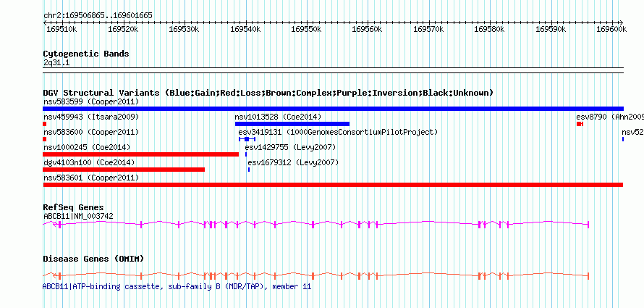644x308 pixels.
Task: Select the magenta ABCB11 RefSeq gene model
Action: (x=315, y=224)
